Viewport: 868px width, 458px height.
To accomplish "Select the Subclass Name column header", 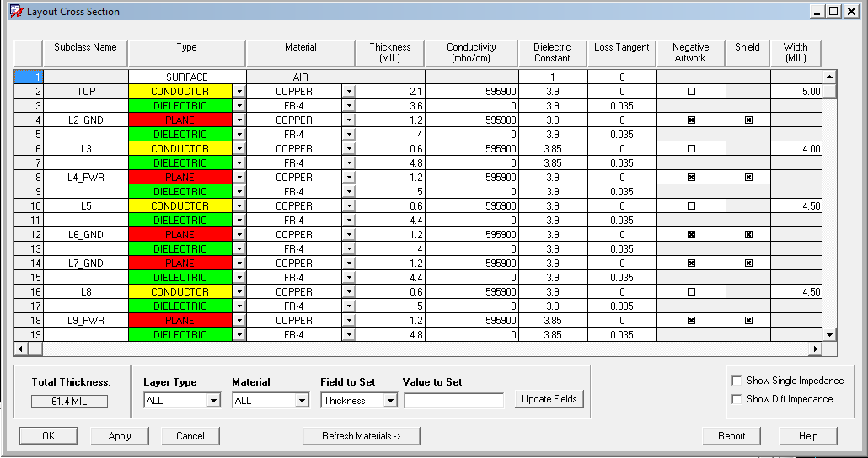I will pyautogui.click(x=85, y=53).
